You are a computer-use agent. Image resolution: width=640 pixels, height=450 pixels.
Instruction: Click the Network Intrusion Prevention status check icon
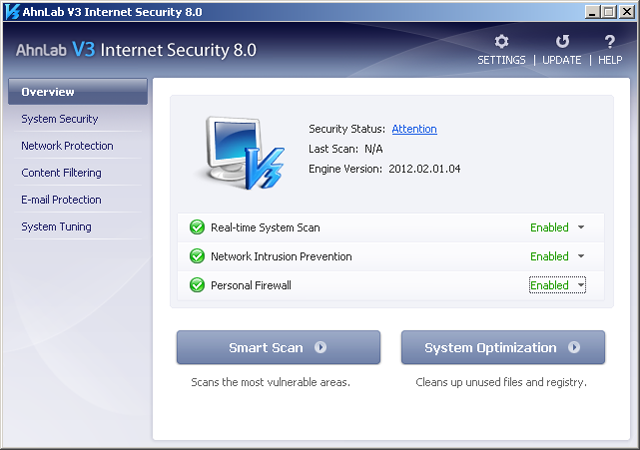click(x=196, y=257)
